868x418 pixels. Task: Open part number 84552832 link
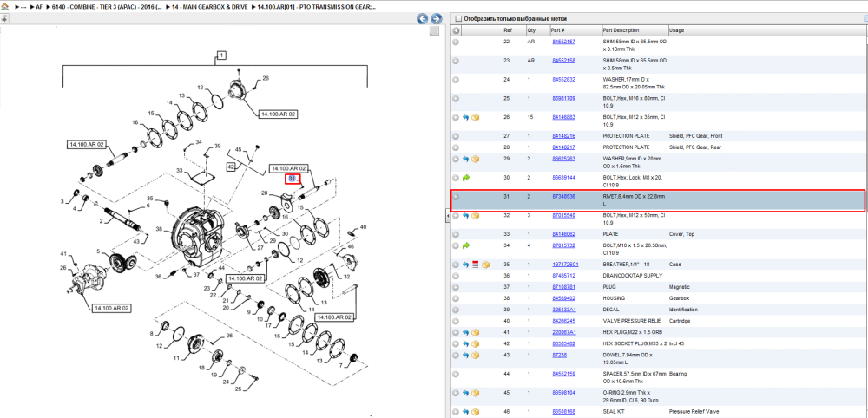coord(563,79)
